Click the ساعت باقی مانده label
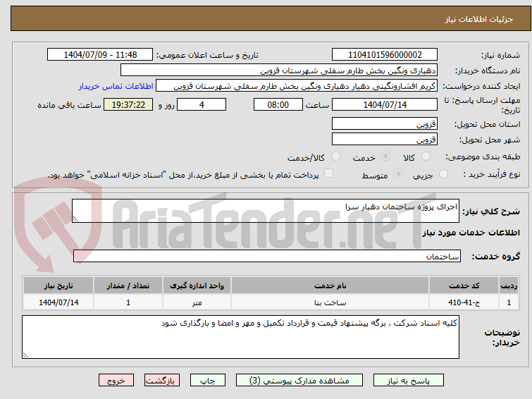 click(69, 105)
